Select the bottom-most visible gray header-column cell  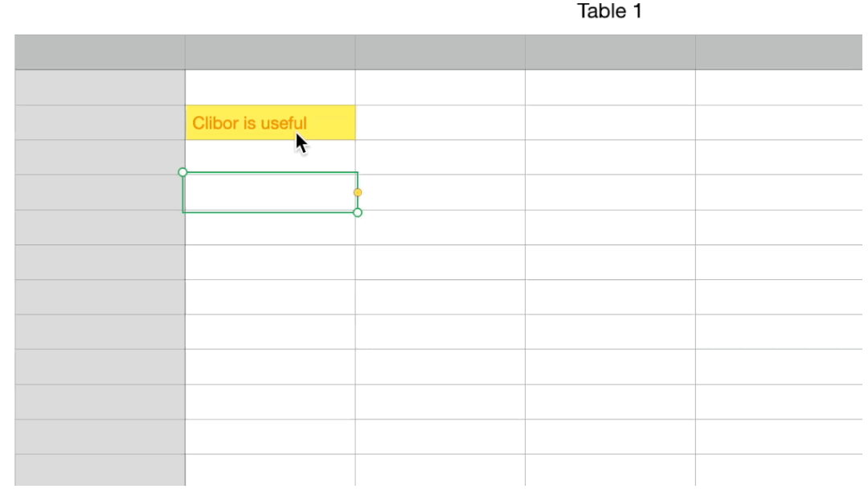click(100, 471)
